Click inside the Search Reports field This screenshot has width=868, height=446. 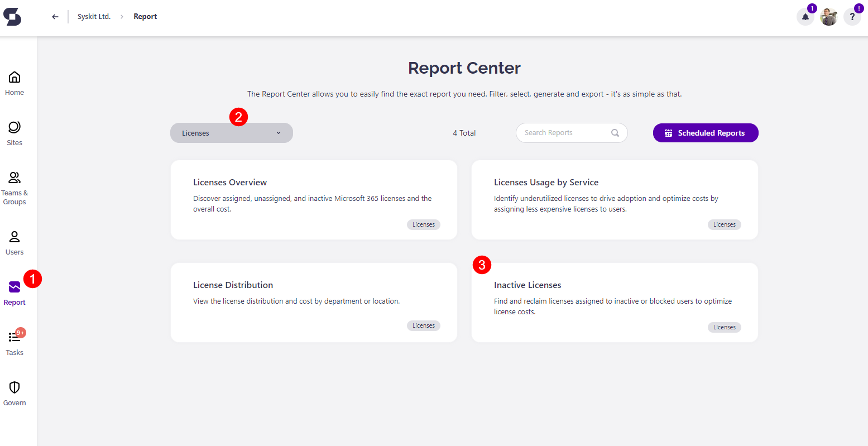564,132
